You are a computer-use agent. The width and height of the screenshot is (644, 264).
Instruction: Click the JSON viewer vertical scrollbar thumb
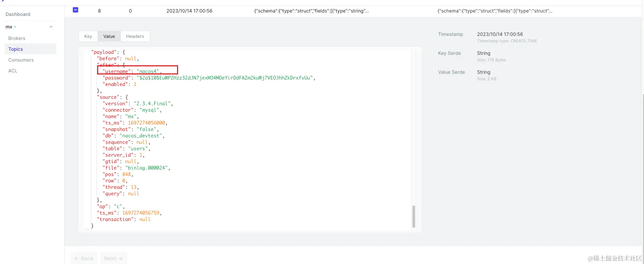(413, 217)
